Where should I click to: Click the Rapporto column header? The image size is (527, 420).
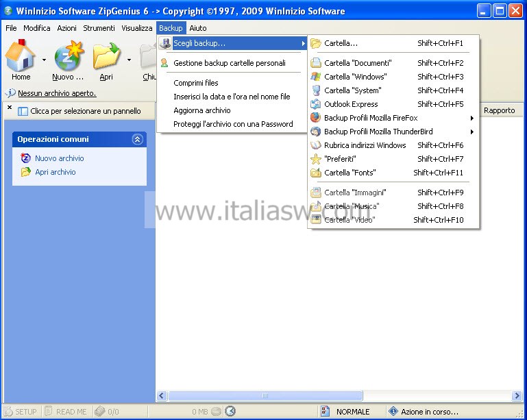pyautogui.click(x=501, y=110)
